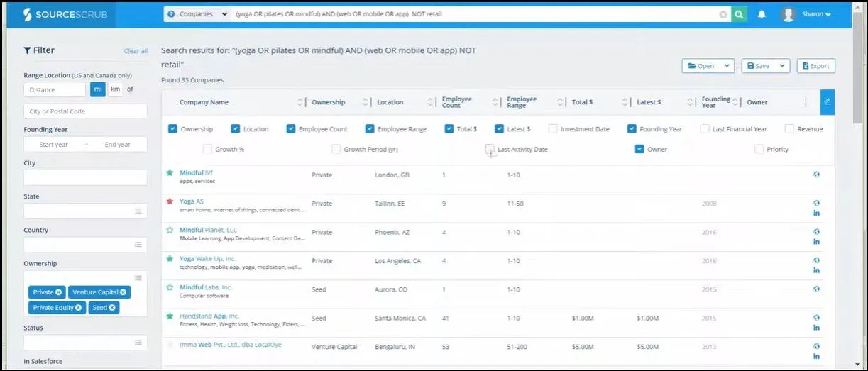Image resolution: width=868 pixels, height=371 pixels.
Task: Toggle the star for Handstand App, Inc.
Action: coord(170,316)
